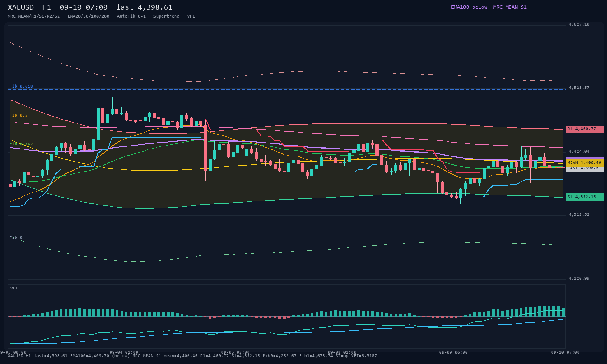
Task: Select the 4,424.04 price axis label
Action: [x=579, y=151]
